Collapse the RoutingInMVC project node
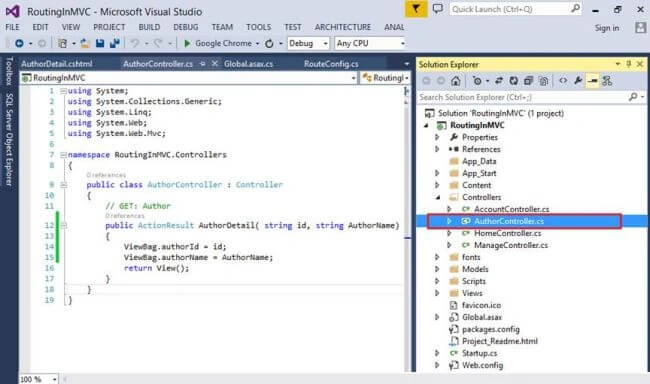Image resolution: width=650 pixels, height=384 pixels. (426, 125)
